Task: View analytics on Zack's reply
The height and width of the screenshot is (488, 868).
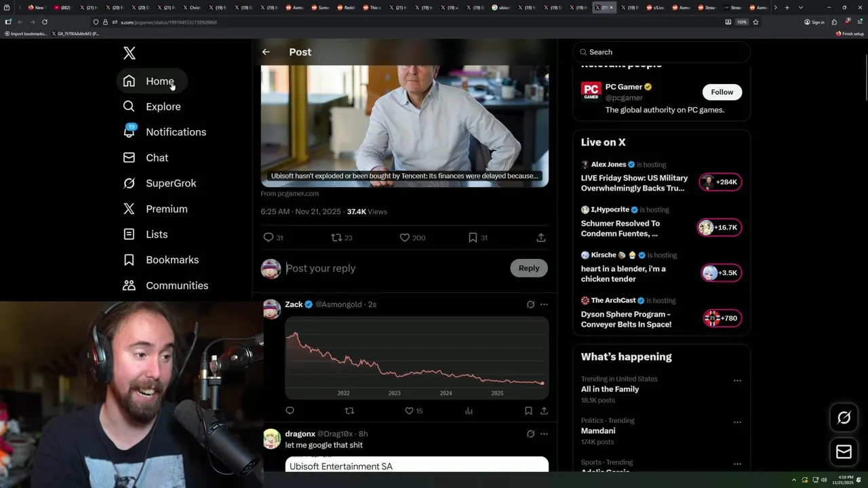Action: click(469, 411)
